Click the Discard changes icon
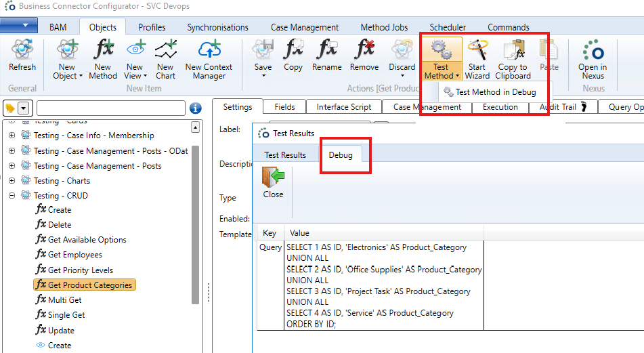 coord(402,49)
